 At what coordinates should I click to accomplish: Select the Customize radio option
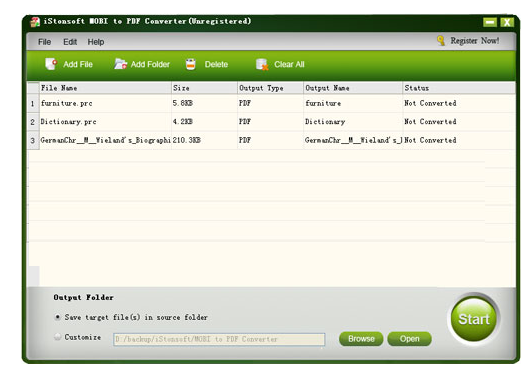[x=57, y=337]
